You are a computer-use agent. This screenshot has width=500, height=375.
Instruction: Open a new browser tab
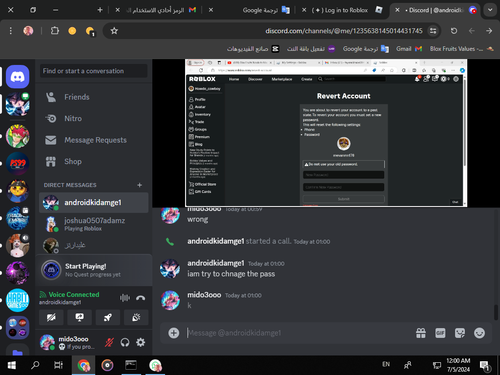[100, 10]
